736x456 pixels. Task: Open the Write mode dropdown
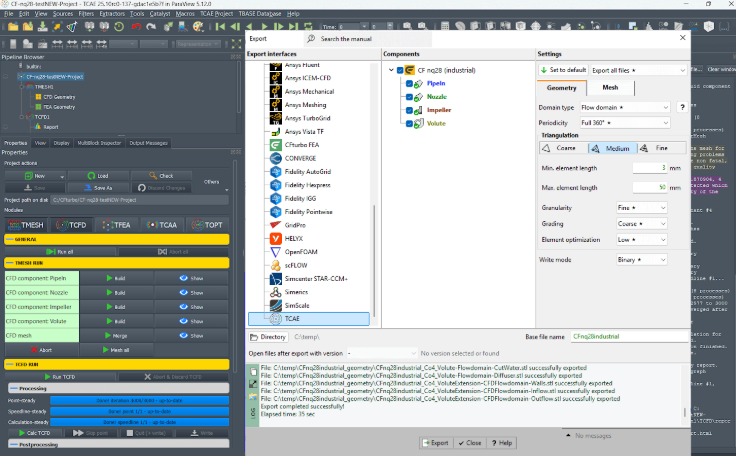(x=642, y=260)
